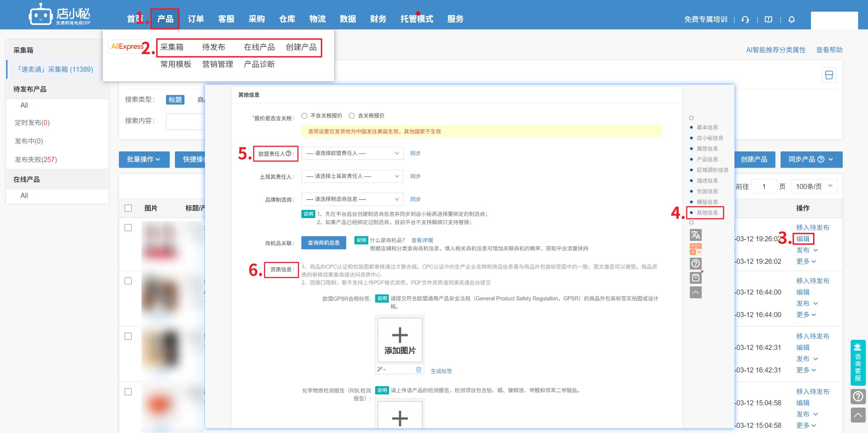Screen dimensions: 868x433
Task: Open the 订单 top menu
Action: click(x=196, y=19)
